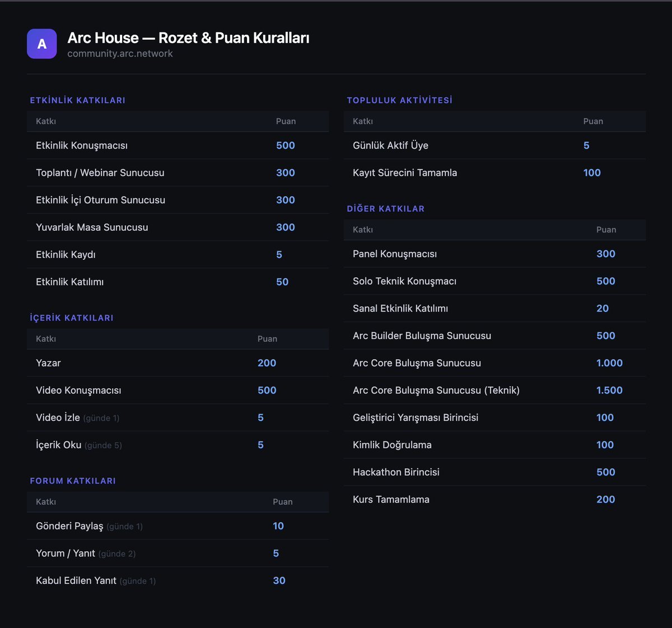Click the 20 points for Sanal Etkinlik Katılımı

(x=603, y=309)
